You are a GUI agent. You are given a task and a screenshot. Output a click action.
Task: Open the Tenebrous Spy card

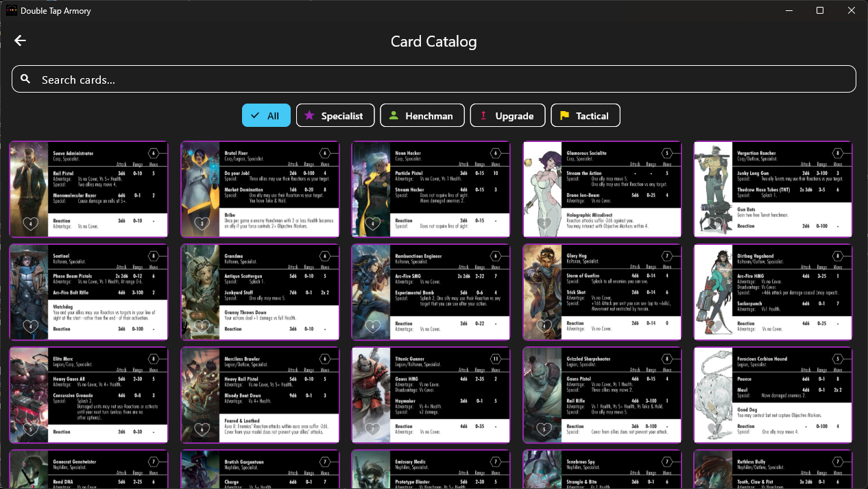coord(602,469)
